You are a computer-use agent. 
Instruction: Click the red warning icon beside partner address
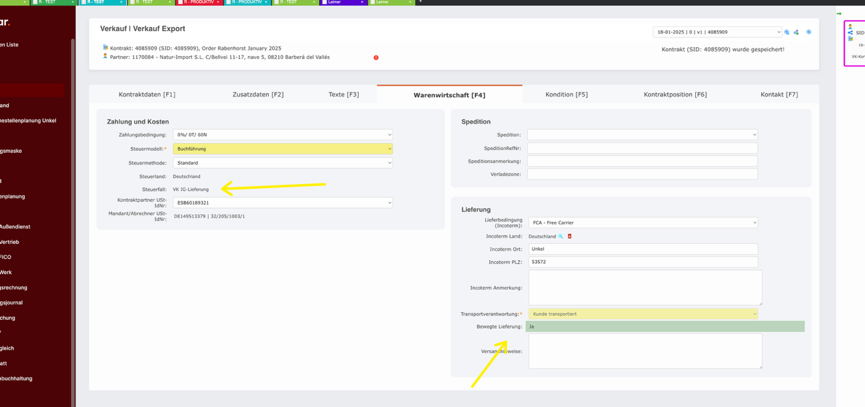[376, 58]
